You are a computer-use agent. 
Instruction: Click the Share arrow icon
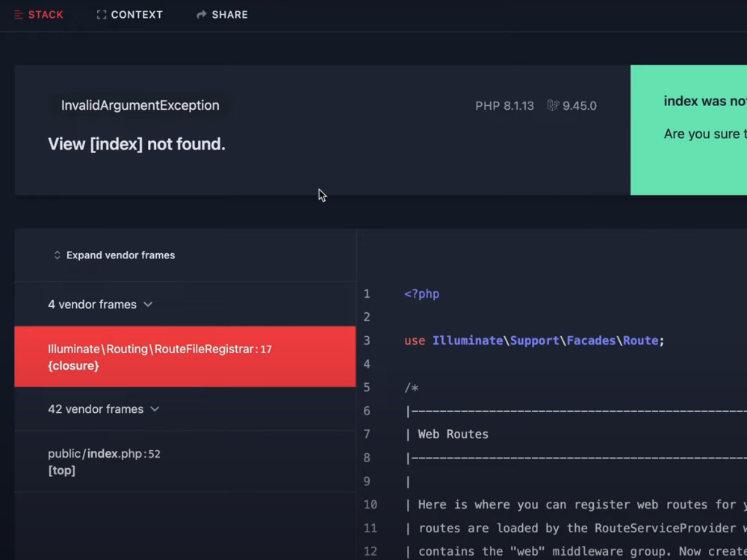(202, 15)
